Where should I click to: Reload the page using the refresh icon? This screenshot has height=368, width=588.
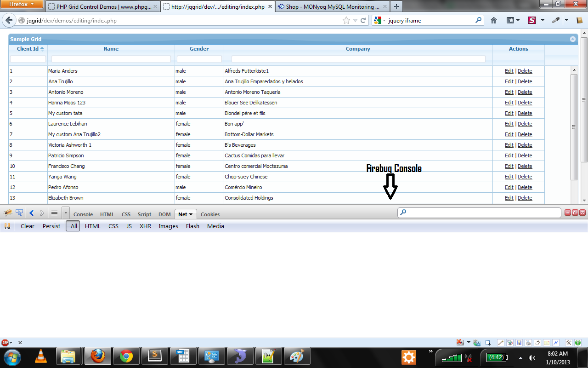tap(363, 20)
